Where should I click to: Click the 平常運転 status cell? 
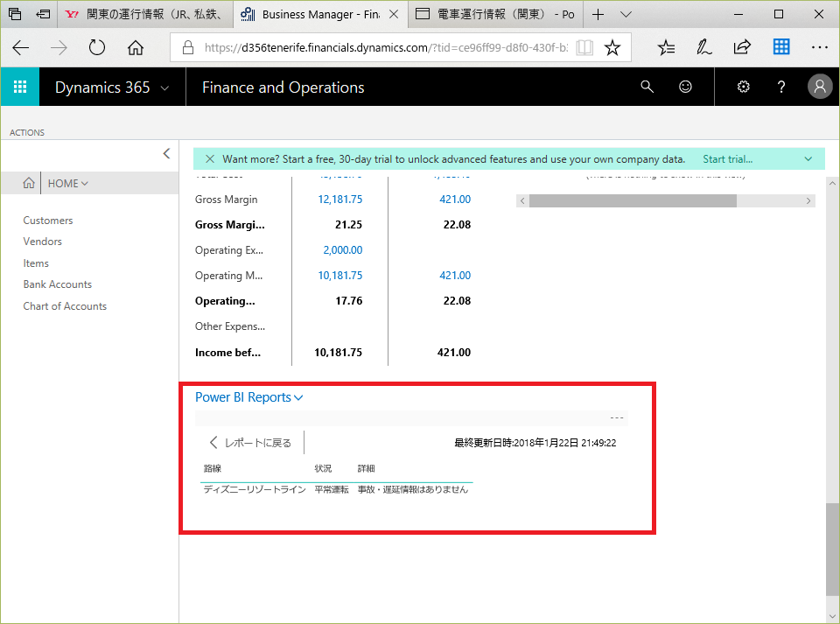coord(332,489)
